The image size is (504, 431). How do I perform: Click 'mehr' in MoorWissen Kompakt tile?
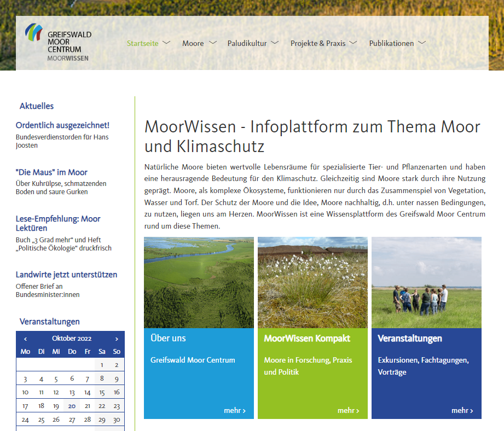(x=349, y=410)
